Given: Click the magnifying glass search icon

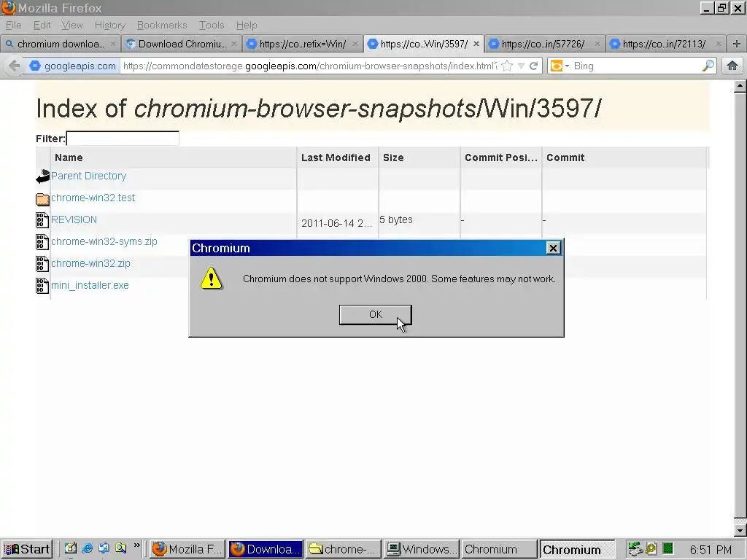Looking at the screenshot, I should 708,66.
